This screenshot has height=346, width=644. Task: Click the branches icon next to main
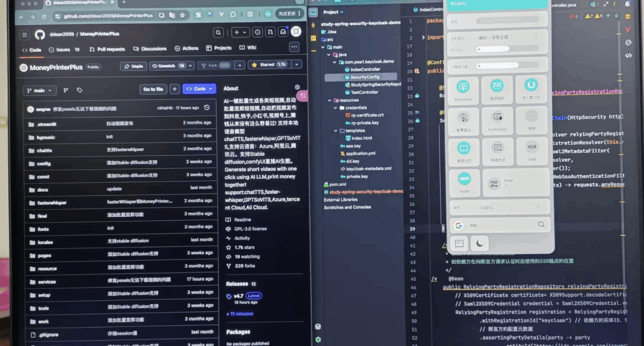pyautogui.click(x=66, y=90)
